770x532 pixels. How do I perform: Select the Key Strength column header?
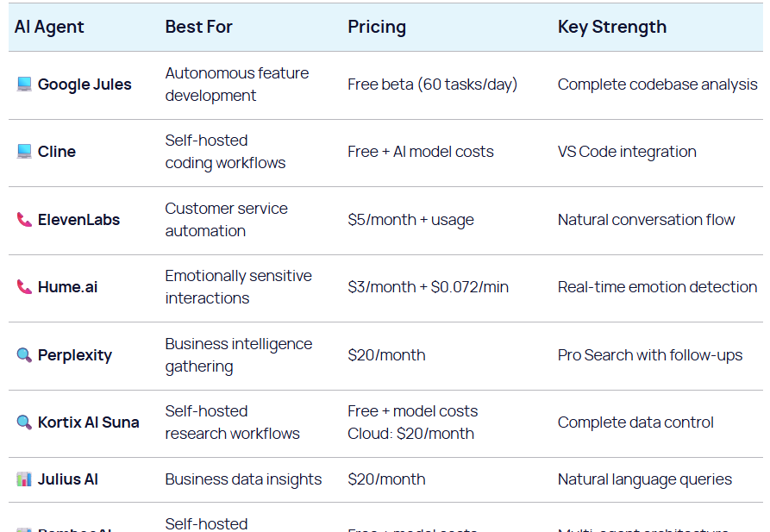click(611, 27)
